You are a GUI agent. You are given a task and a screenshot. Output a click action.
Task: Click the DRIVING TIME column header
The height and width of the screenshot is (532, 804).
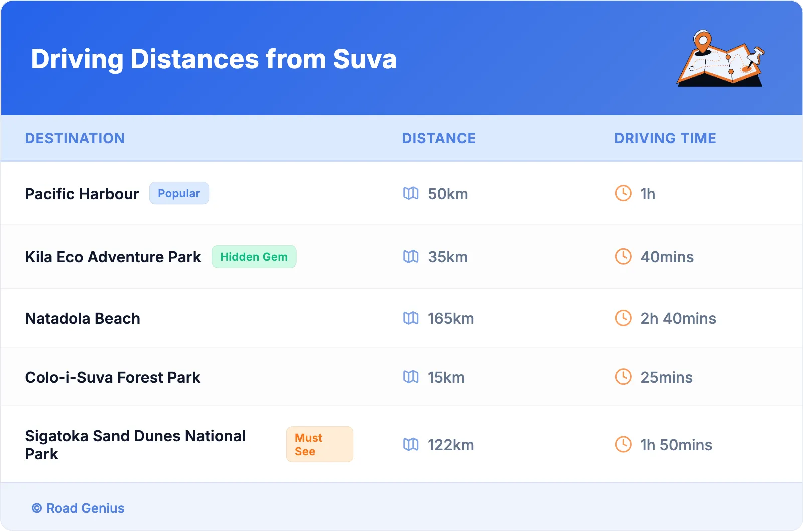[x=665, y=138]
